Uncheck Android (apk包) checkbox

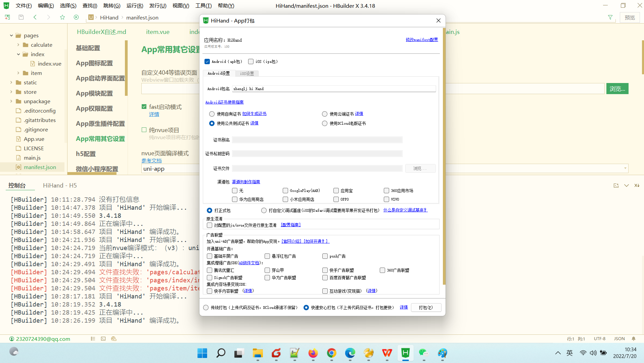coord(207,62)
